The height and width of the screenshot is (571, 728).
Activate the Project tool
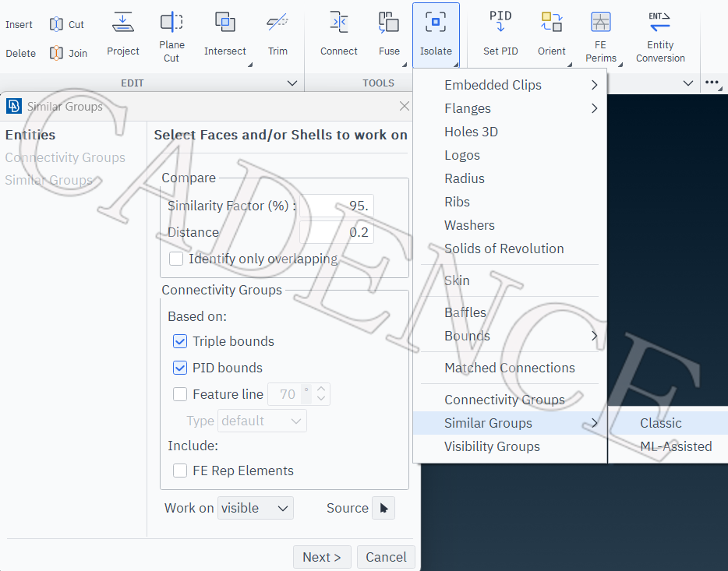point(123,33)
